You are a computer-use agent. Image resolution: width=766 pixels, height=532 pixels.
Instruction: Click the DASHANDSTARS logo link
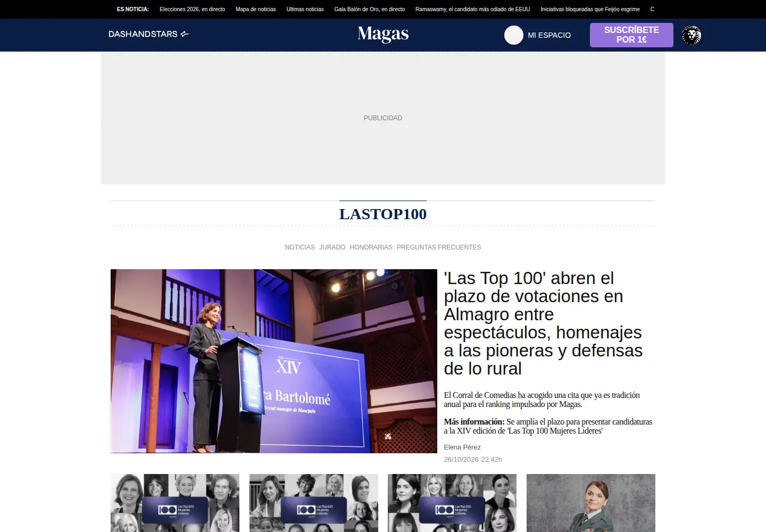pyautogui.click(x=148, y=34)
